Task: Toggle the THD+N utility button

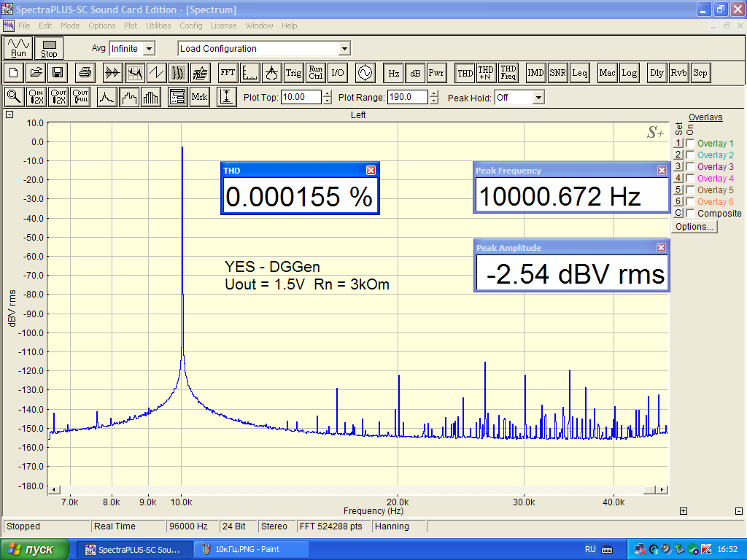Action: tap(487, 73)
